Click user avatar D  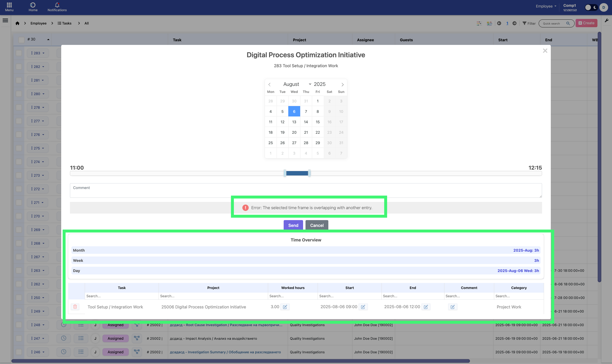(603, 7)
